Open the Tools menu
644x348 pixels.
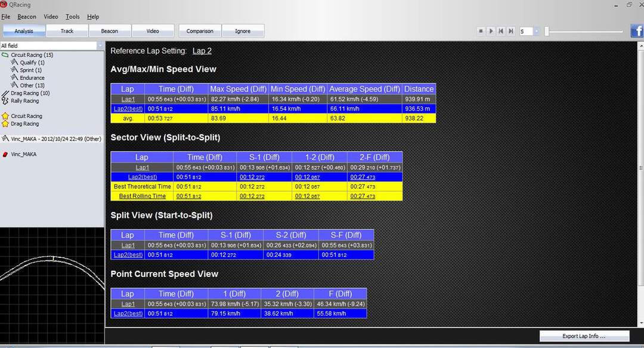(x=72, y=17)
